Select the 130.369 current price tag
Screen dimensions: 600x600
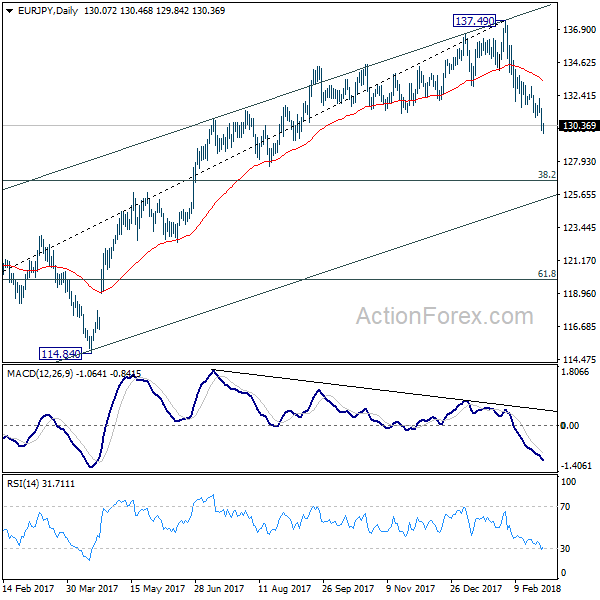click(x=578, y=126)
